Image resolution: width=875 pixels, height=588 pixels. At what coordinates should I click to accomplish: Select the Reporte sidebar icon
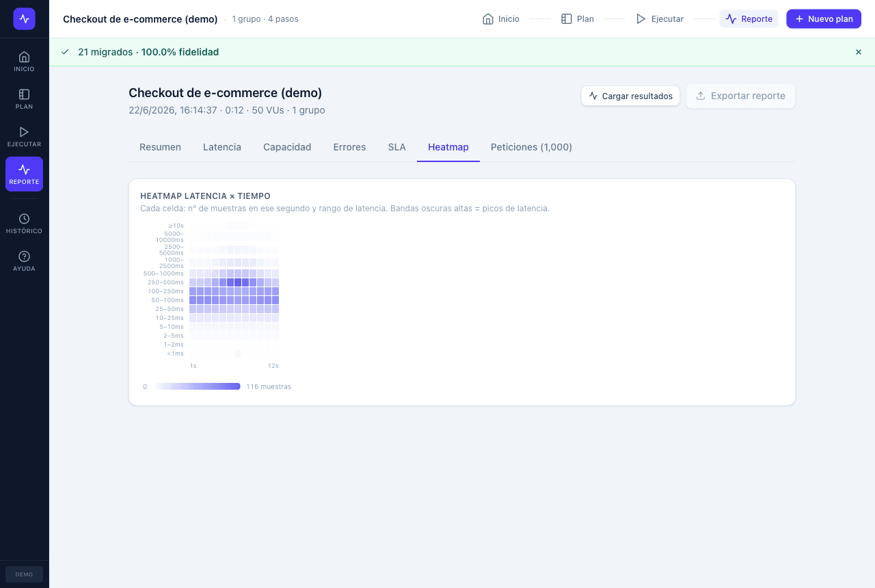pyautogui.click(x=24, y=174)
